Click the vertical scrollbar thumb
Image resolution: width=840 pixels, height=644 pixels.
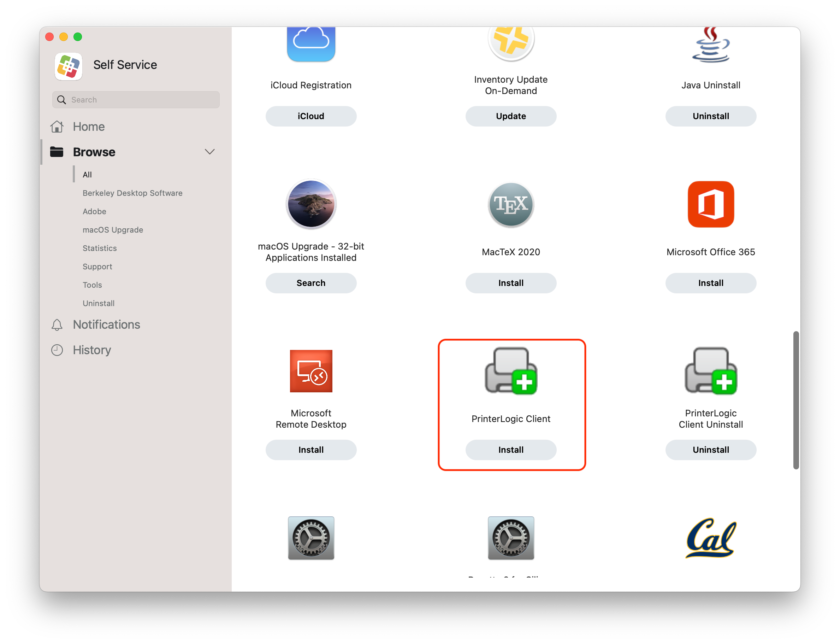click(795, 400)
